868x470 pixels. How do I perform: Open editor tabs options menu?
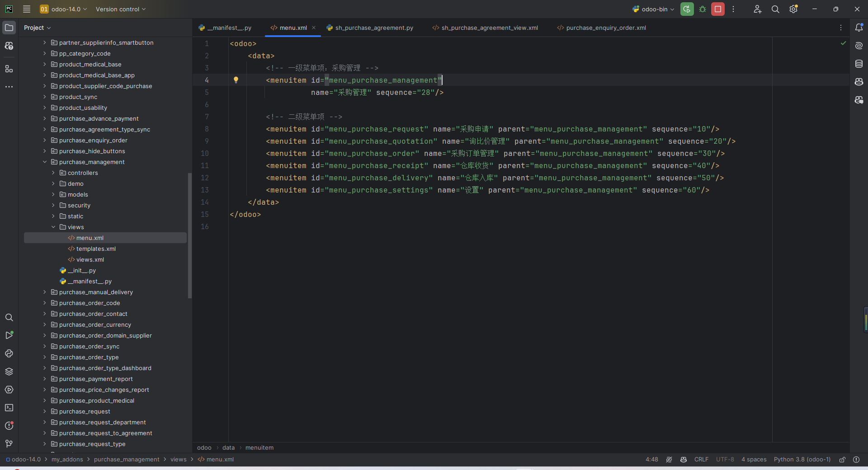coord(841,28)
